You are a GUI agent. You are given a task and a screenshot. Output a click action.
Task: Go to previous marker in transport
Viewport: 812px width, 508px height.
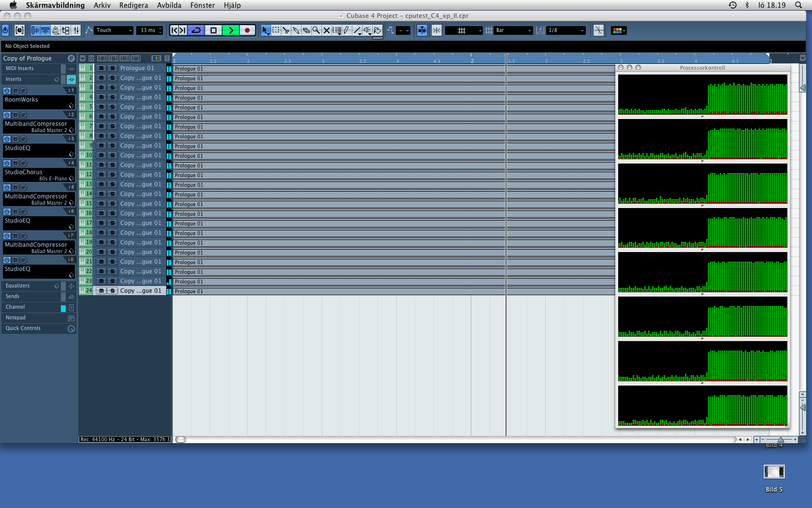(x=174, y=30)
